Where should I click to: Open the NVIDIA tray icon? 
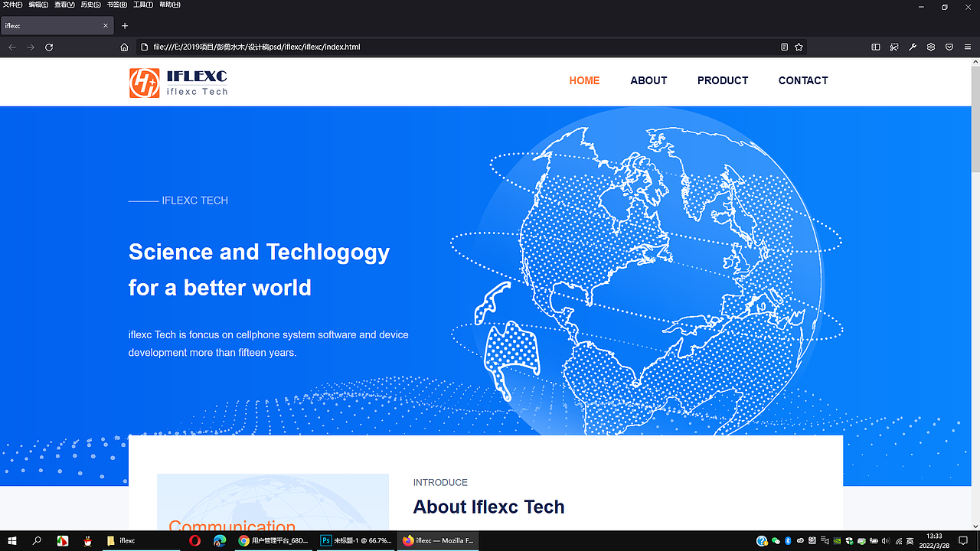(837, 541)
